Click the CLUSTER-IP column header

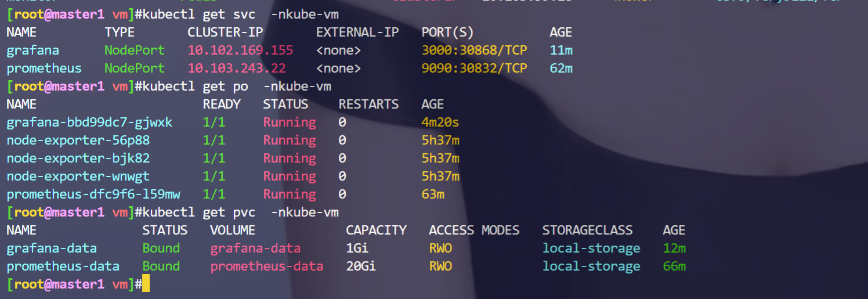point(225,33)
